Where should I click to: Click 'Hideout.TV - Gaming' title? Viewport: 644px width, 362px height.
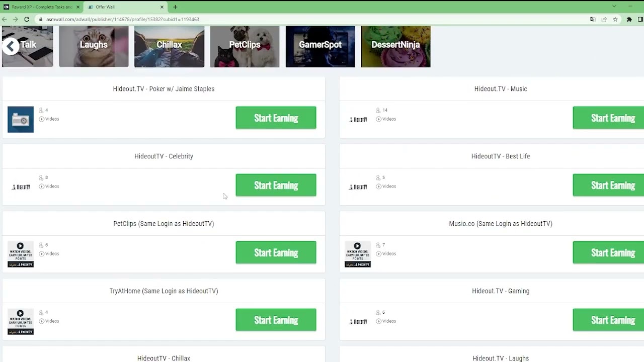[x=501, y=291]
